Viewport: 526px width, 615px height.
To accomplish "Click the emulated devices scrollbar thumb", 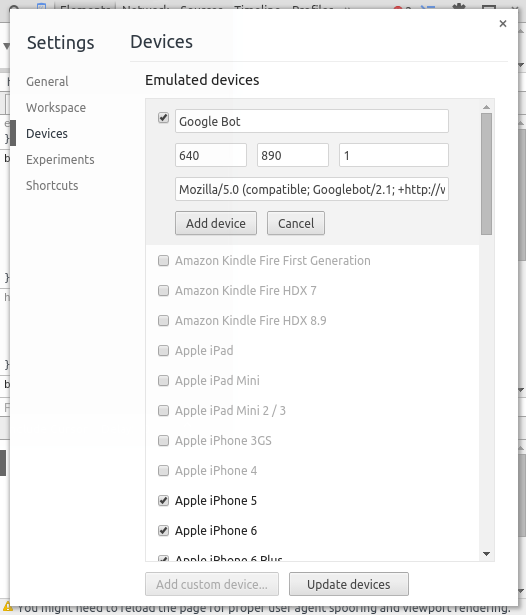I will point(486,174).
